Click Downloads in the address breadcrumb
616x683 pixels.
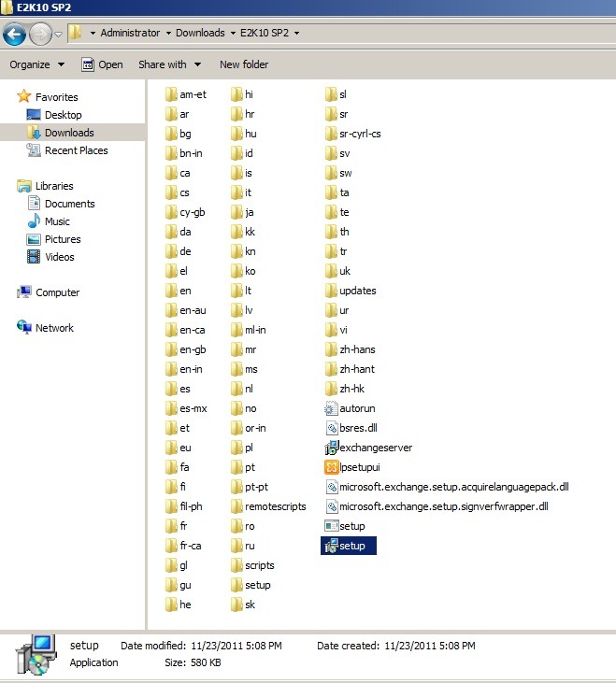200,33
